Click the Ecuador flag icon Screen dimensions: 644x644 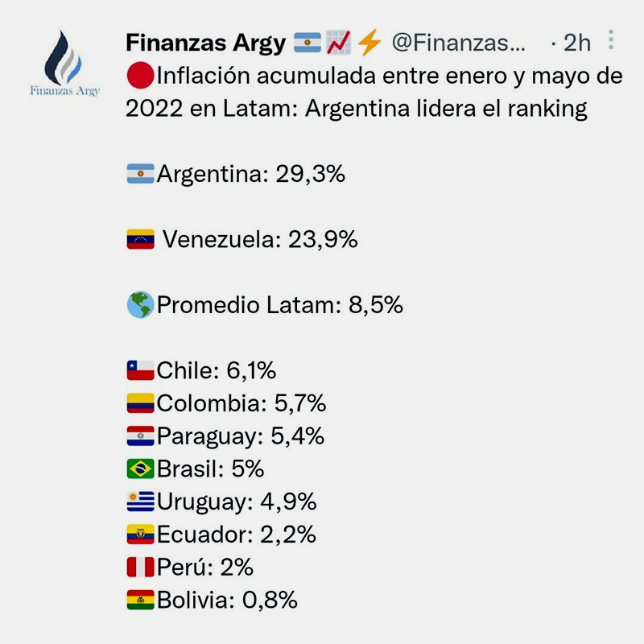coord(141,535)
